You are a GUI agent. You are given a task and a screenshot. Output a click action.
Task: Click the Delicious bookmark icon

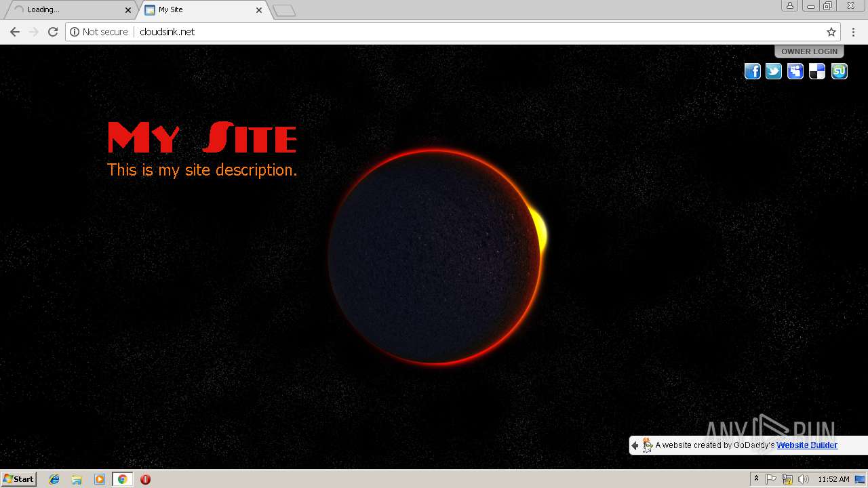817,71
